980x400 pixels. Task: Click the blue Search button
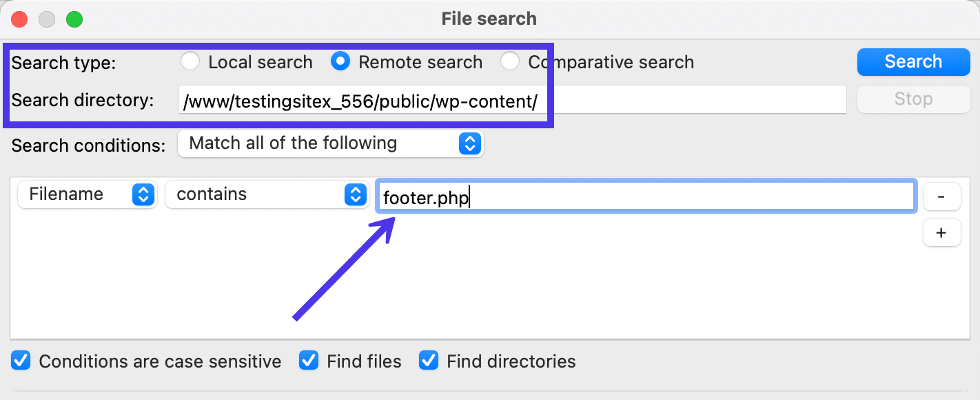tap(913, 61)
